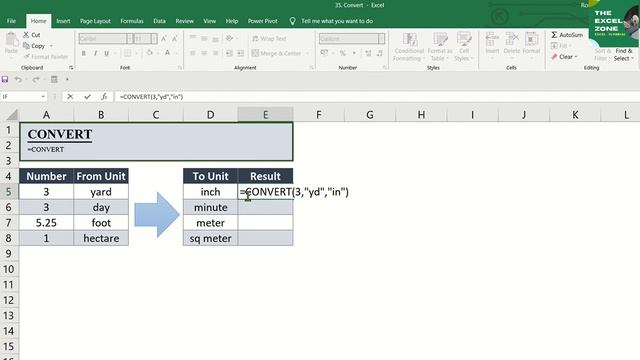This screenshot has width=640, height=360.
Task: Click the Paste clipboard icon
Action: coord(11,40)
